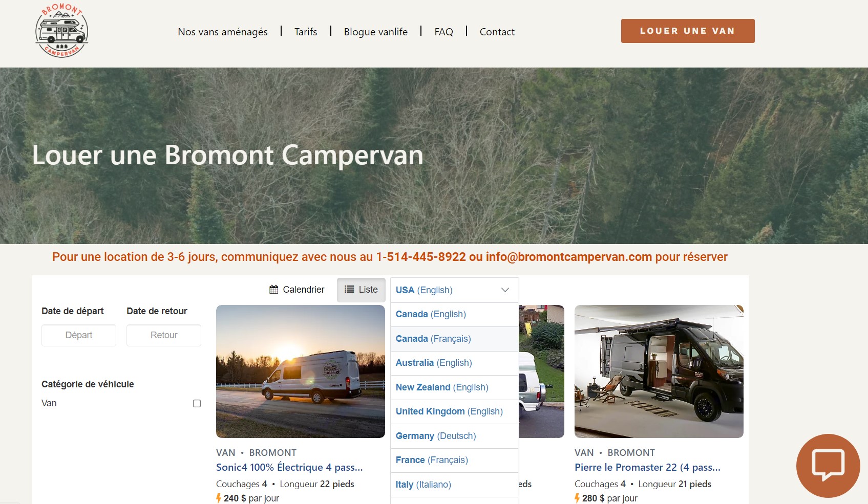This screenshot has width=868, height=504.
Task: Open Sonic4 100% Électrique van link
Action: [x=289, y=467]
